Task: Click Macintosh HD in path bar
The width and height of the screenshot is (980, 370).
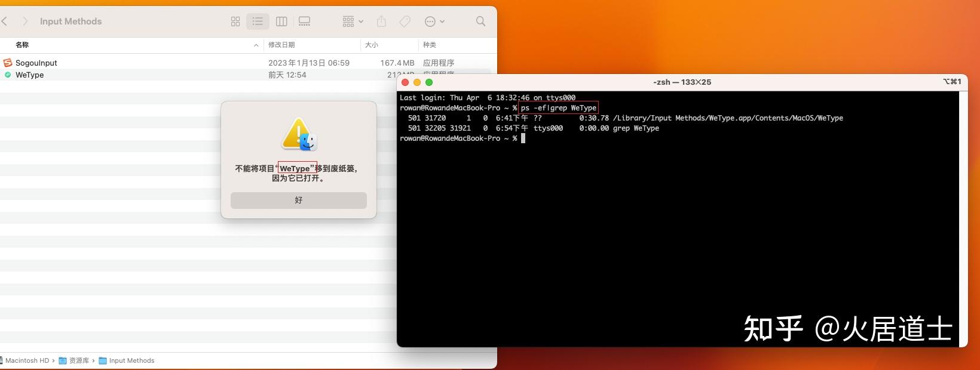Action: click(27, 360)
